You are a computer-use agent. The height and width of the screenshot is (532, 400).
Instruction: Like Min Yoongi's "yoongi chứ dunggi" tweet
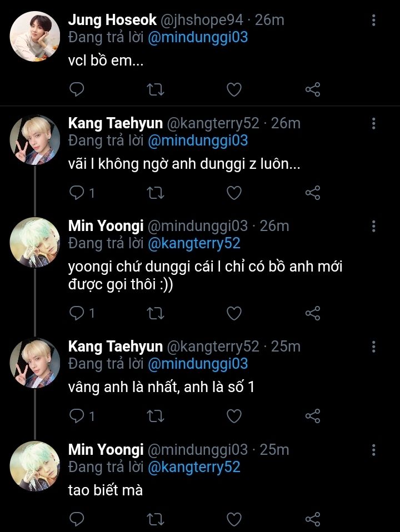tap(234, 313)
